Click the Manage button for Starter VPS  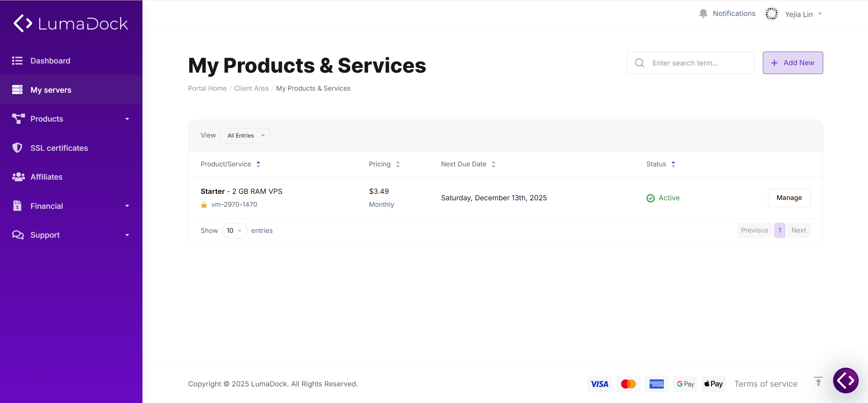point(789,198)
